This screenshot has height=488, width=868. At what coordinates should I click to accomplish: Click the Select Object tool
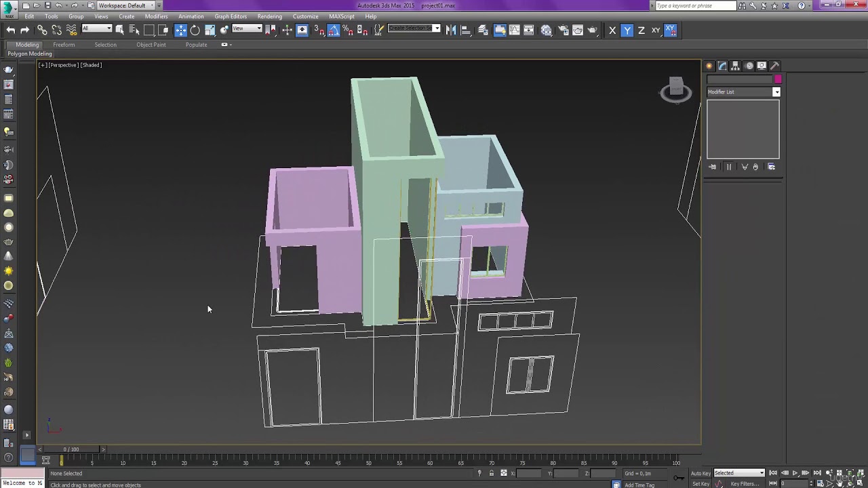pyautogui.click(x=120, y=30)
